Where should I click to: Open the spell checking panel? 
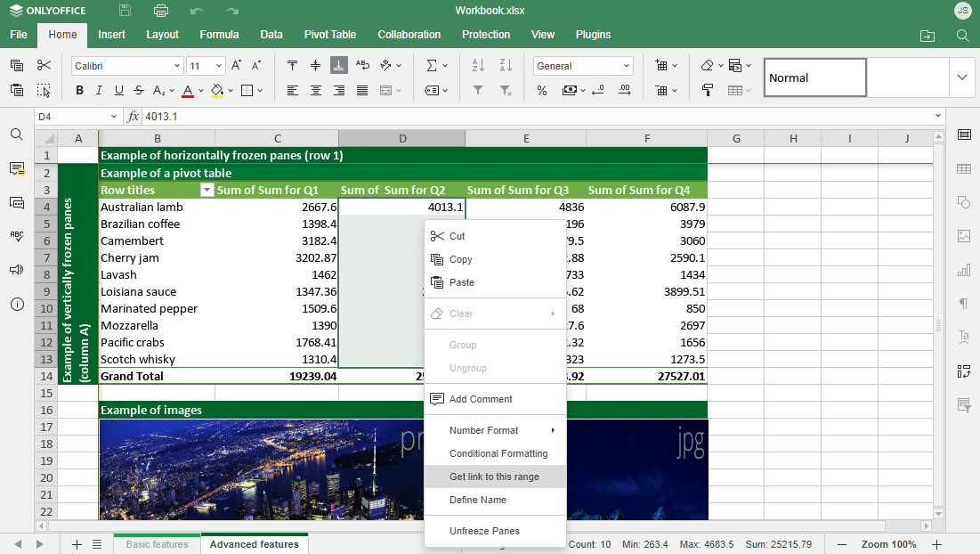coord(15,236)
